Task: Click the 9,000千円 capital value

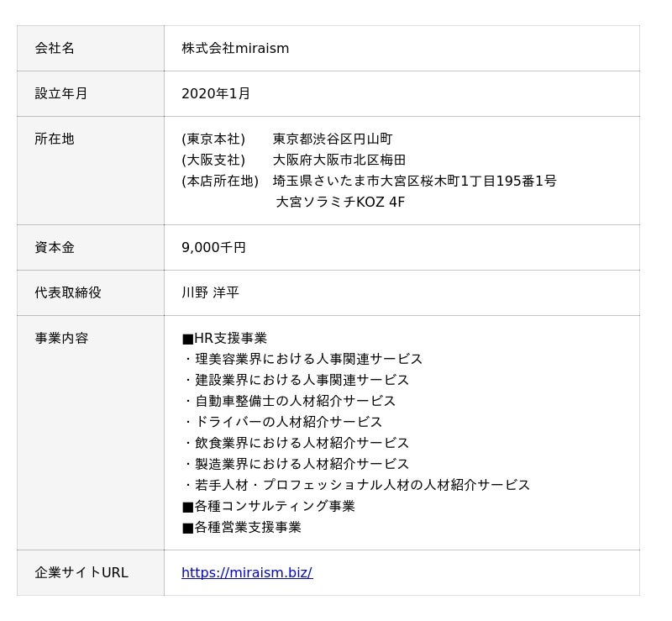Action: tap(213, 247)
